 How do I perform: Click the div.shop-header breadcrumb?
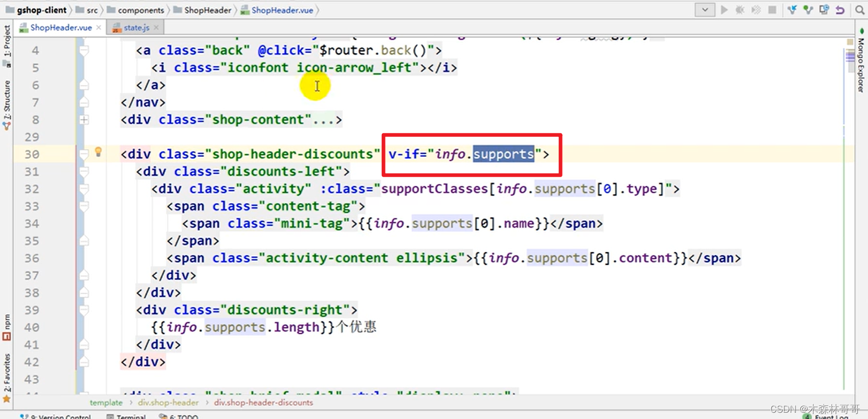(168, 403)
